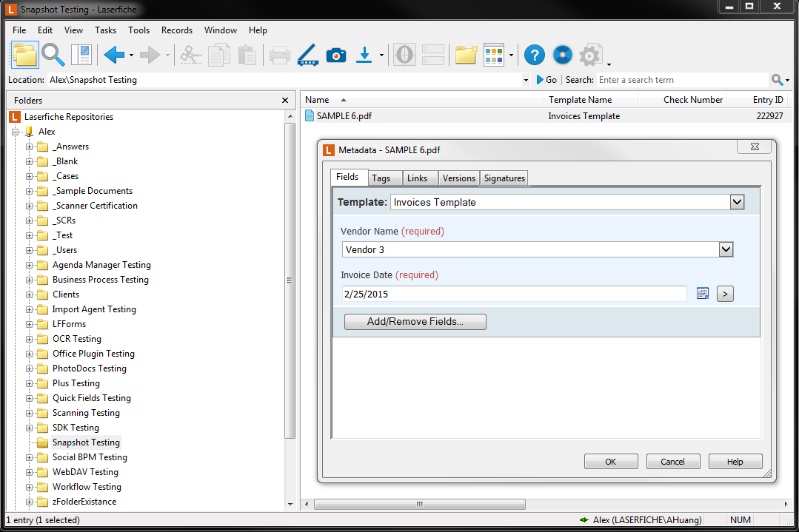Open the calendar picker for Invoice Date
Viewport: 799px width, 532px height.
coord(703,294)
